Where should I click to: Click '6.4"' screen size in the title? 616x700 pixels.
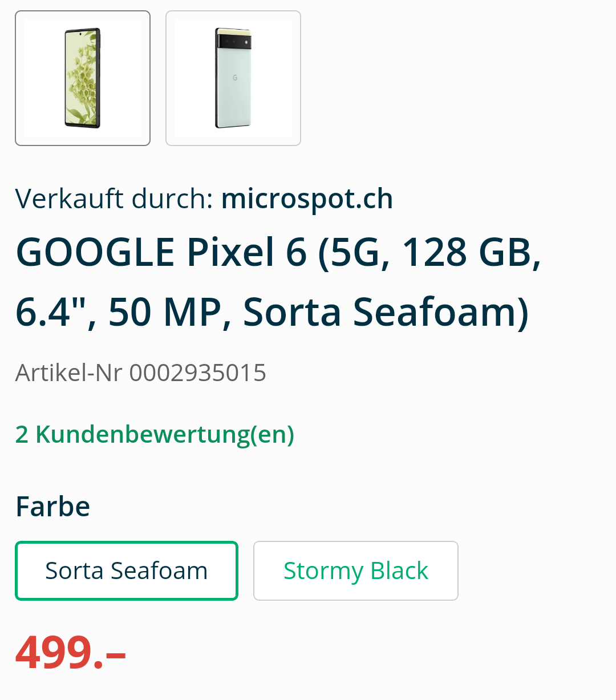click(51, 313)
